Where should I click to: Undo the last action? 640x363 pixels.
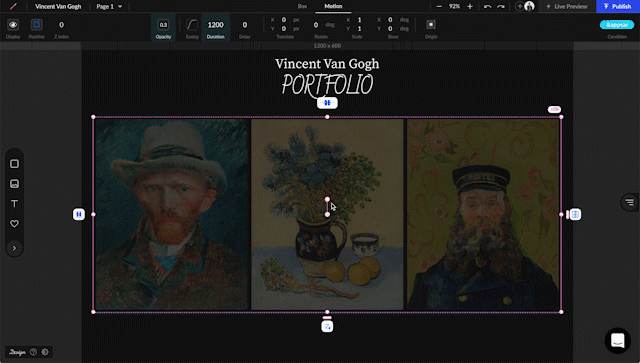coord(487,7)
